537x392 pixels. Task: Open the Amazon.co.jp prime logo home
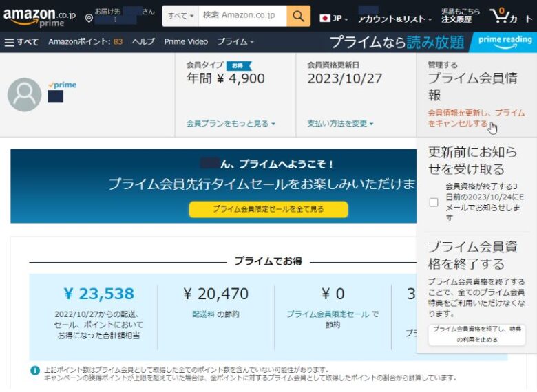[x=39, y=17]
